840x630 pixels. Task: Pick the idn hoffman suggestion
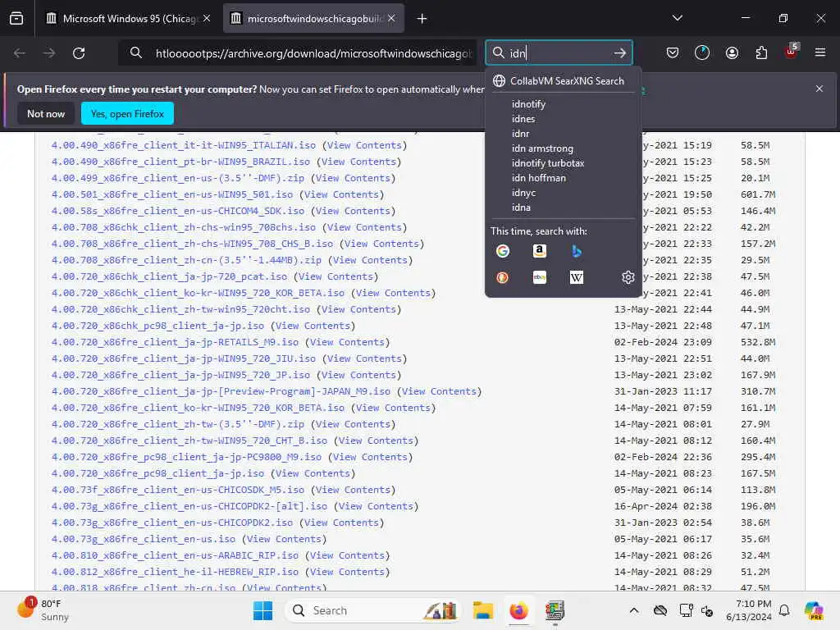[538, 178]
